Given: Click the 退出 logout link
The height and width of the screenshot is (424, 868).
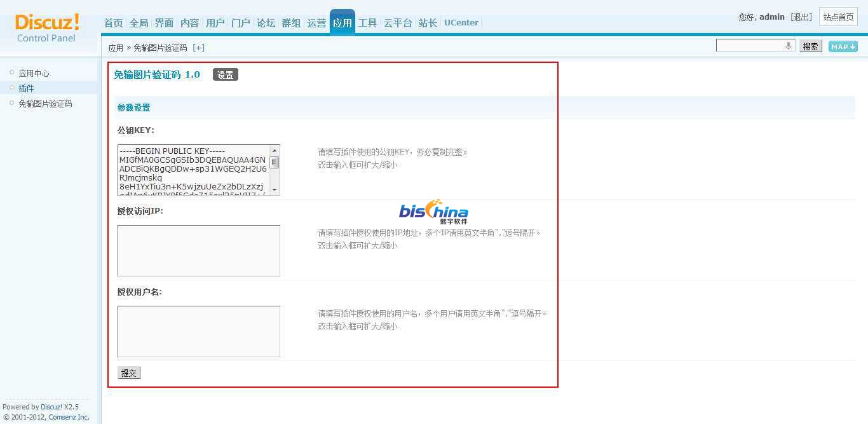Looking at the screenshot, I should click(x=802, y=17).
